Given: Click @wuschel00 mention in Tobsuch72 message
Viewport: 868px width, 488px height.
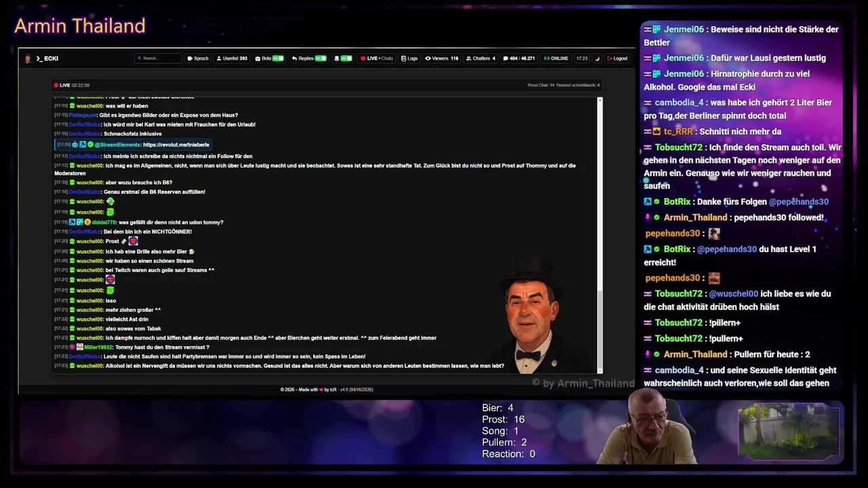Looking at the screenshot, I should click(x=734, y=294).
